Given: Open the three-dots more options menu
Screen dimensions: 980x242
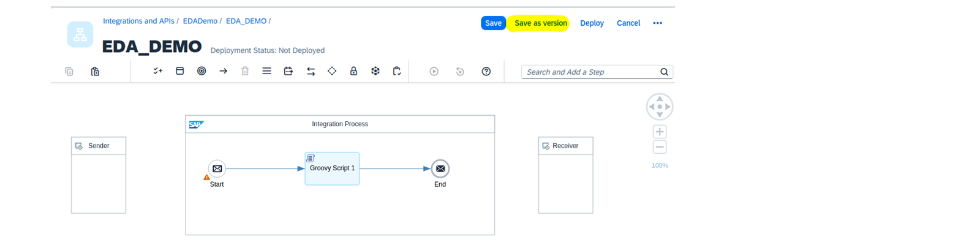Looking at the screenshot, I should coord(658,23).
